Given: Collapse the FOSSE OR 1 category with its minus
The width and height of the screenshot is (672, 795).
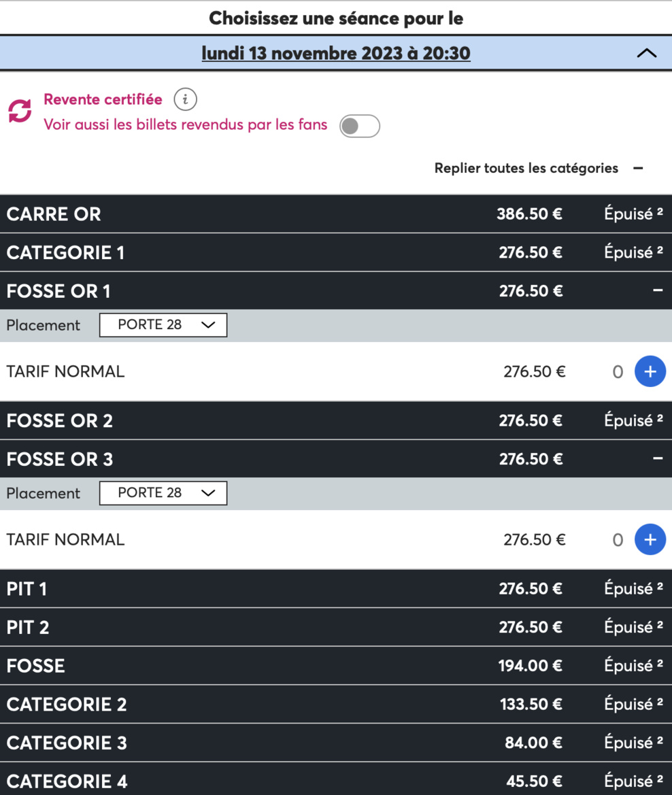Looking at the screenshot, I should pyautogui.click(x=657, y=290).
